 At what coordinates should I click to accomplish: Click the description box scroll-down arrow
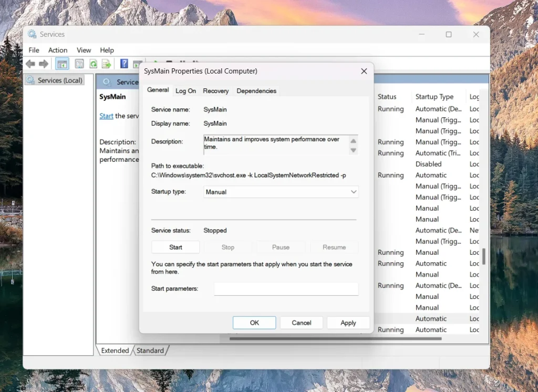tap(353, 150)
